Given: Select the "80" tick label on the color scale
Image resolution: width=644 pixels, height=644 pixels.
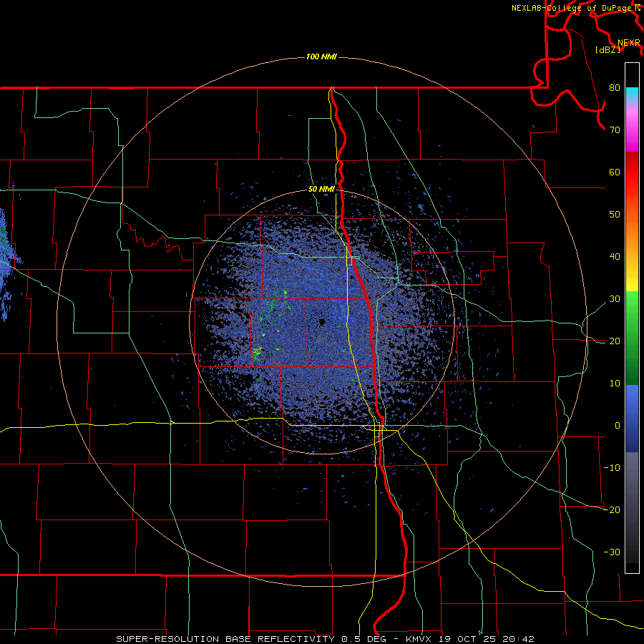Looking at the screenshot, I should tap(615, 88).
